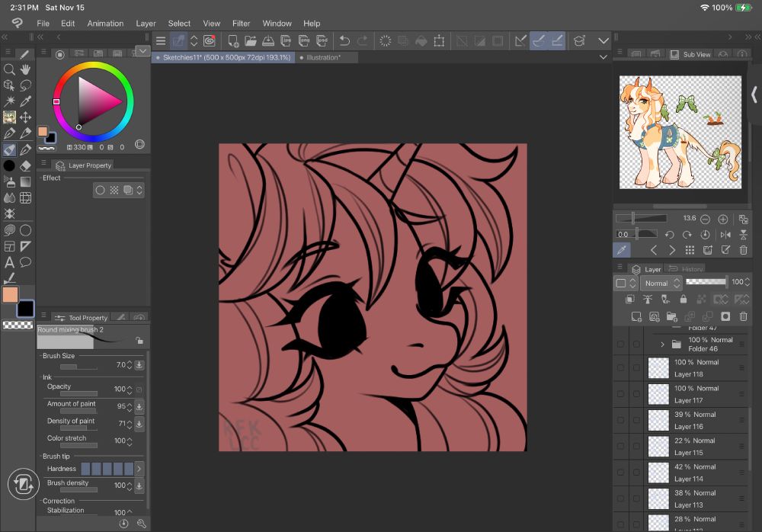Click the New layer folder icon
762x532 pixels.
point(672,317)
